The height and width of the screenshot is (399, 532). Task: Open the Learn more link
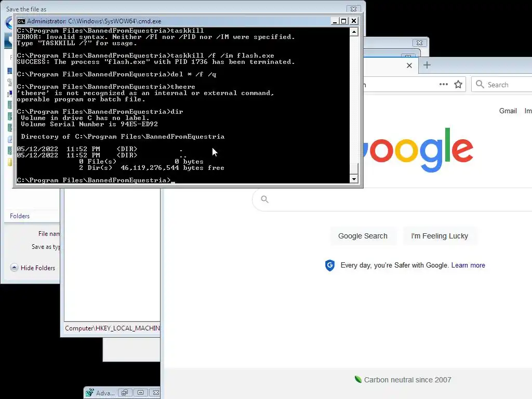(468, 265)
